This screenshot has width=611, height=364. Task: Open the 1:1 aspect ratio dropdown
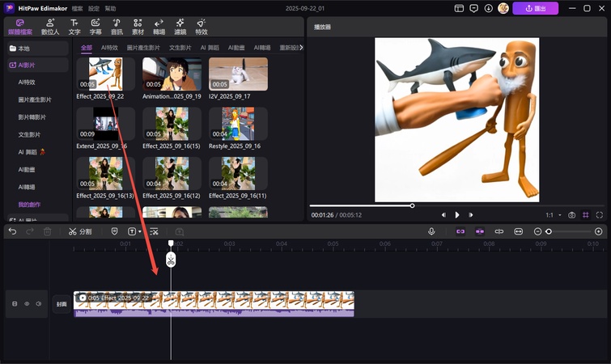coord(553,215)
